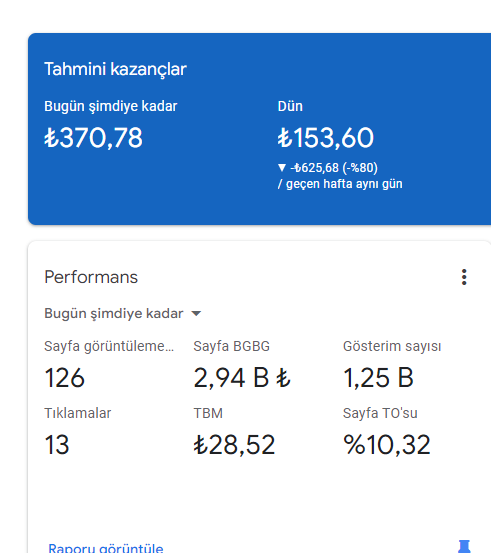Open the Performans card three-dot menu
Screen dimensions: 491x553
click(x=464, y=277)
